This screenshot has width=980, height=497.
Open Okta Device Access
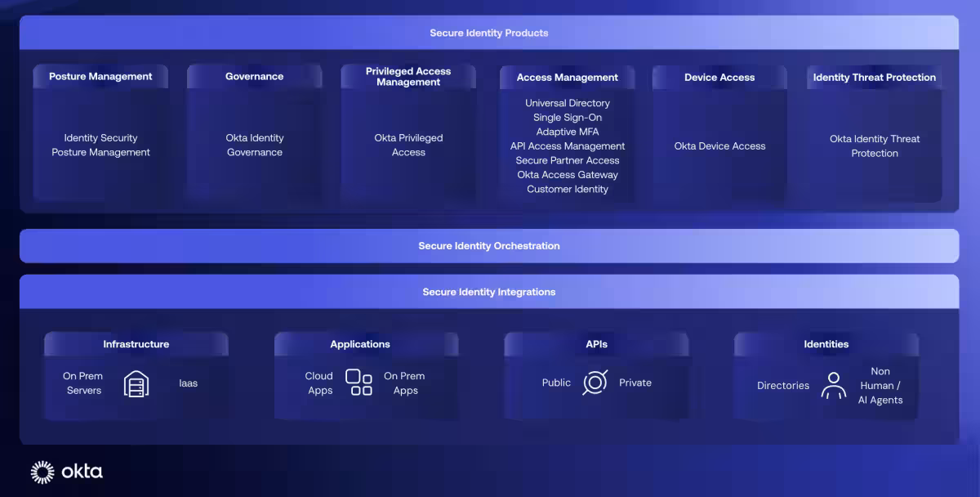pyautogui.click(x=719, y=146)
